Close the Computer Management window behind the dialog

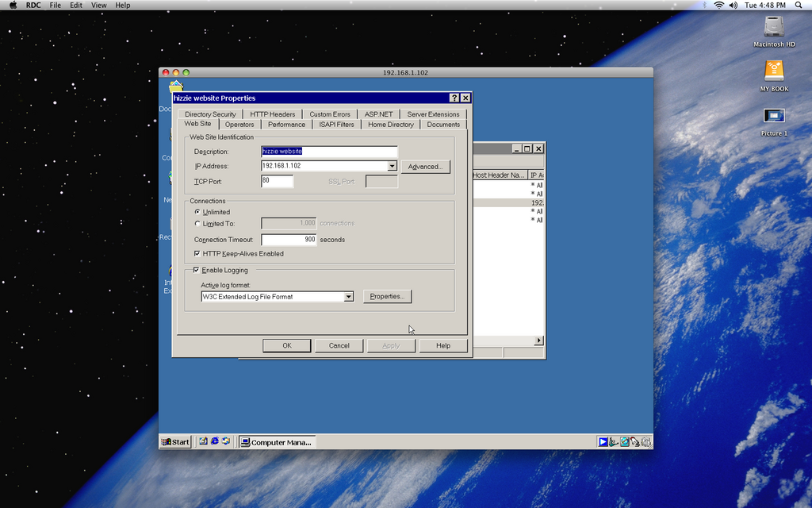(538, 148)
